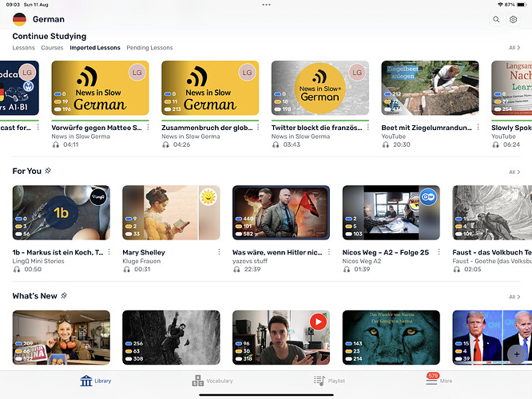
Task: Tap the Wi-Fi status icon
Action: [500, 5]
